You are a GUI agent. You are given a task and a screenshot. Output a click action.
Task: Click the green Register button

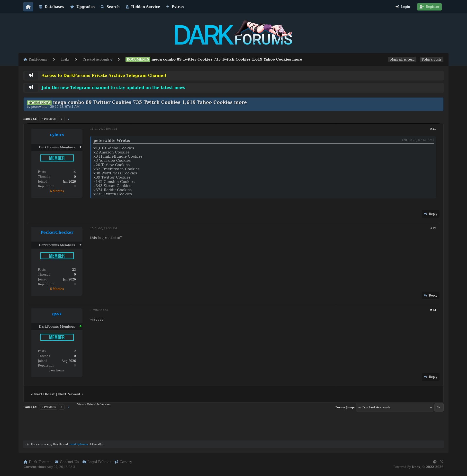[x=429, y=7]
